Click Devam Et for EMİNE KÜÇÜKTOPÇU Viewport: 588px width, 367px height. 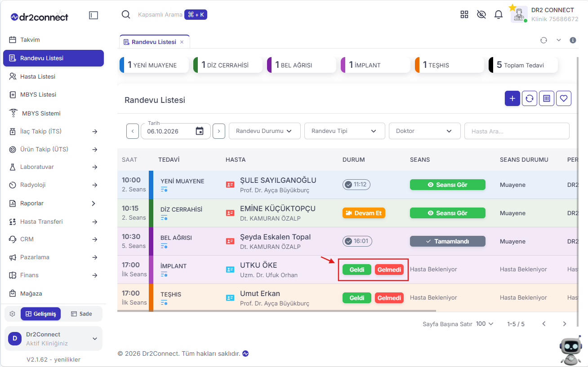click(364, 213)
